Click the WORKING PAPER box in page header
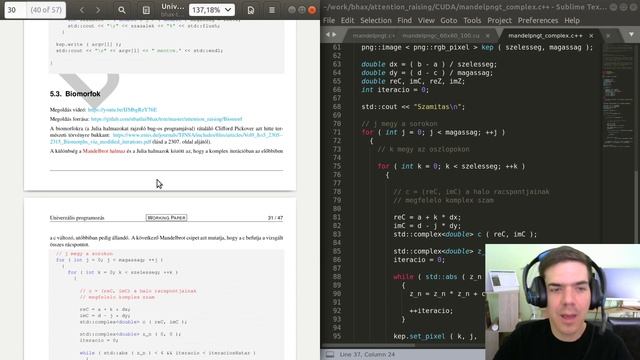The height and width of the screenshot is (360, 640). (x=166, y=218)
